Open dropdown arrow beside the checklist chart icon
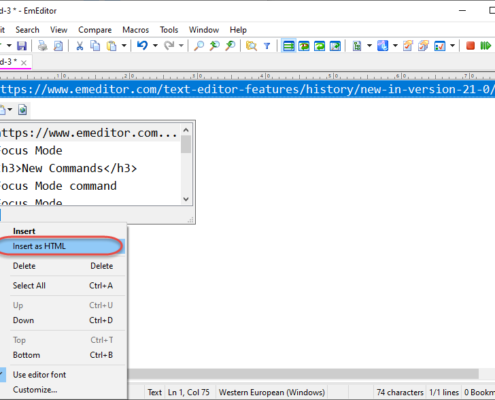 [x=452, y=45]
